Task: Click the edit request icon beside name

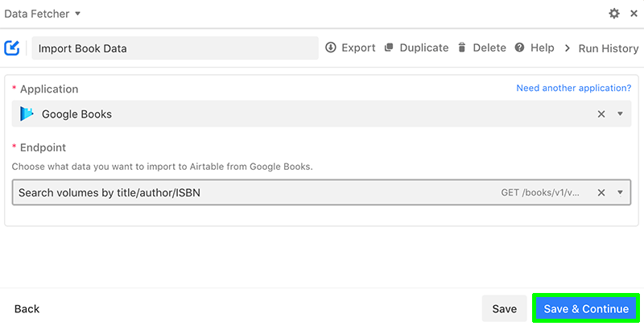Action: pos(12,48)
